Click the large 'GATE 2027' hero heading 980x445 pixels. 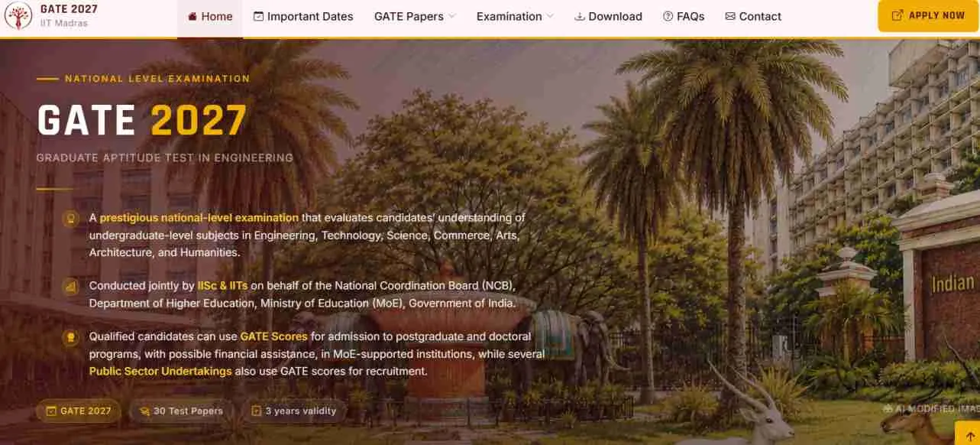click(142, 121)
